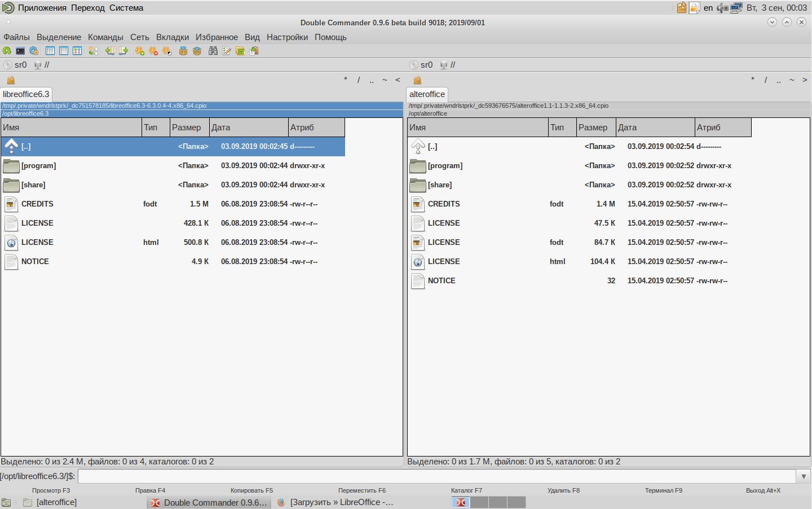Sort left panel by Размер column

tap(190, 128)
